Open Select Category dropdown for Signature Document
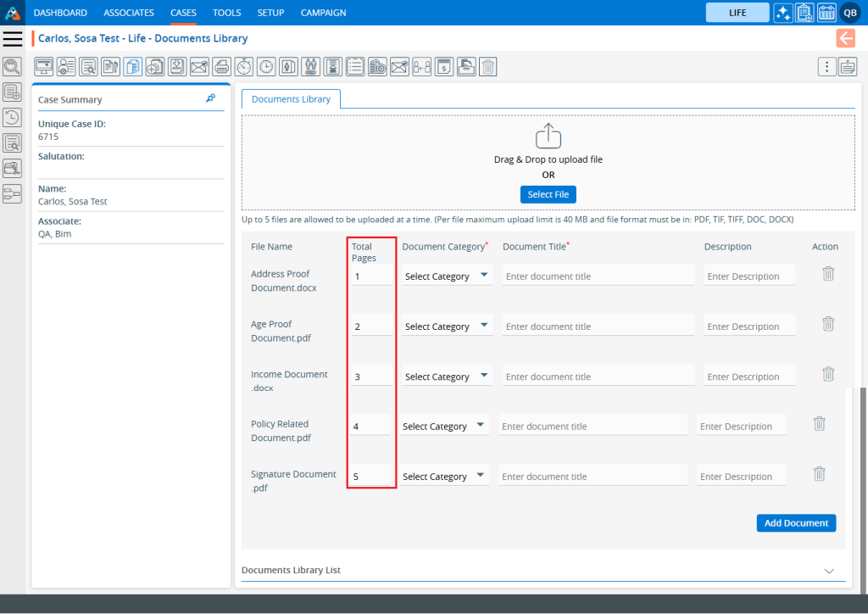 (445, 477)
